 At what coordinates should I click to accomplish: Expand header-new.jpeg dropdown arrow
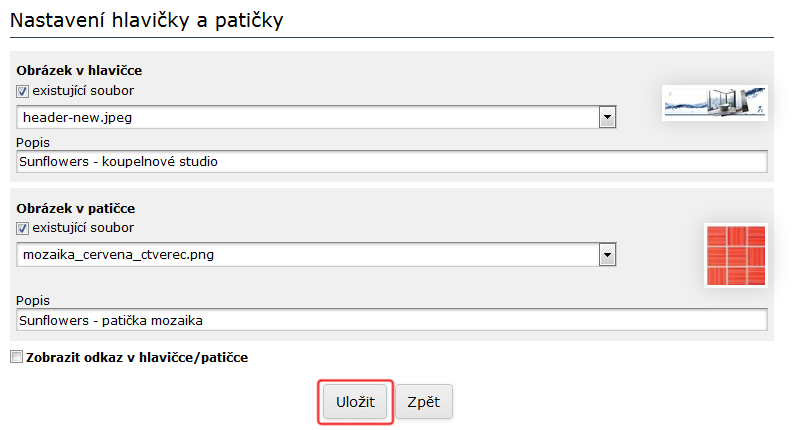point(606,117)
